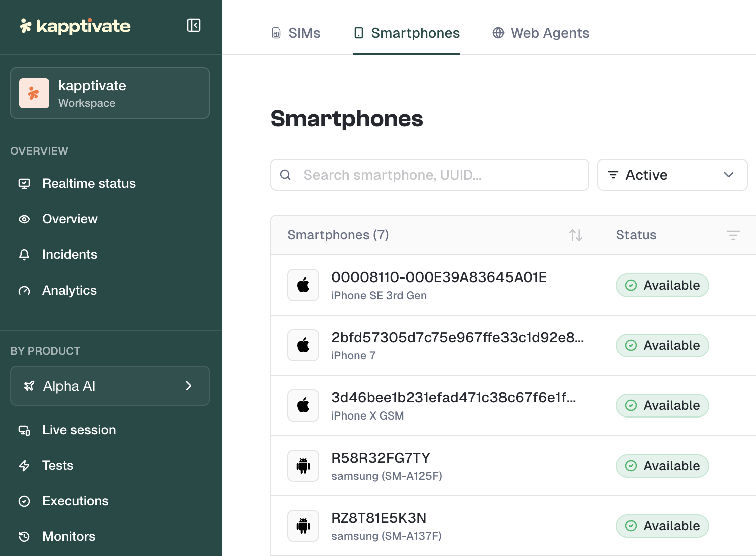Screen dimensions: 756x556
Task: Click the eye icon beside Overview
Action: 24,219
